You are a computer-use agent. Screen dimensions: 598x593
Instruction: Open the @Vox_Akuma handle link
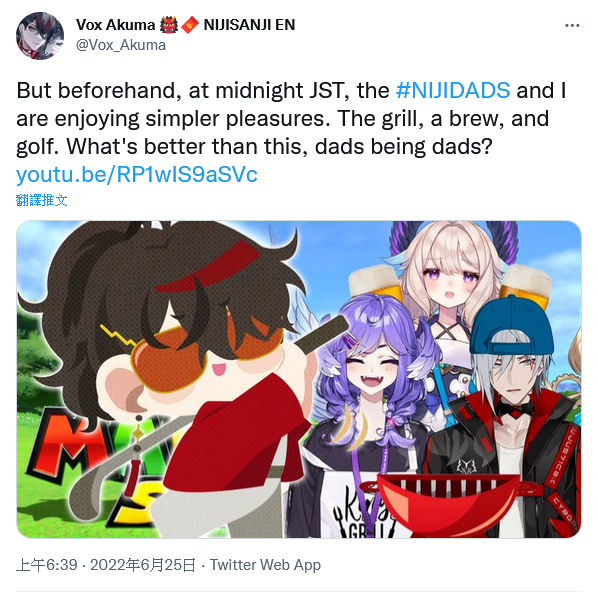pyautogui.click(x=121, y=45)
